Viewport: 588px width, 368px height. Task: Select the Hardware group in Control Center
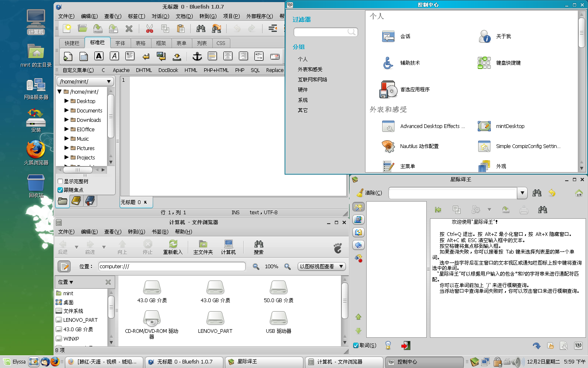coord(303,90)
